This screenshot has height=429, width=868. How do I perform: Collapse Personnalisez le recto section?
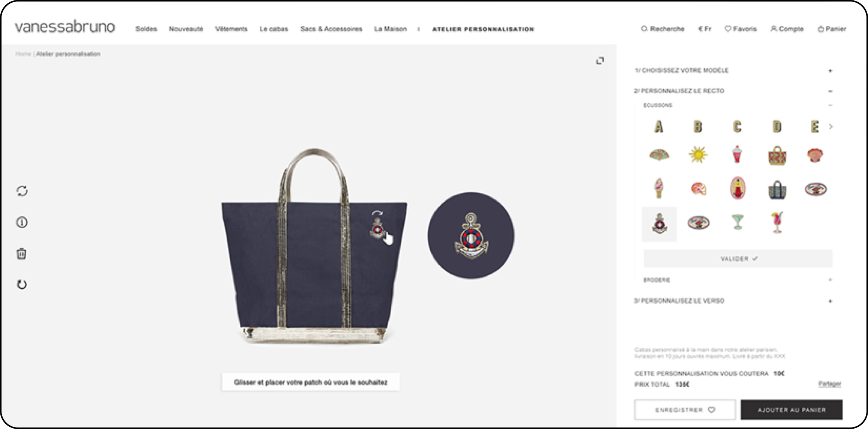(x=831, y=91)
